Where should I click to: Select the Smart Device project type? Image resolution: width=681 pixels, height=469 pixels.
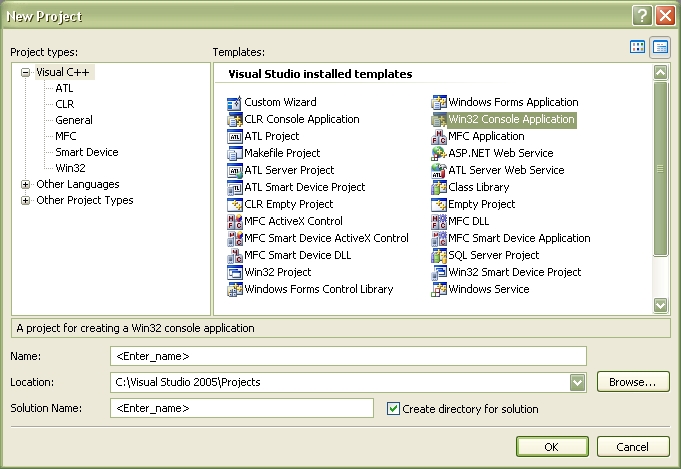87,152
